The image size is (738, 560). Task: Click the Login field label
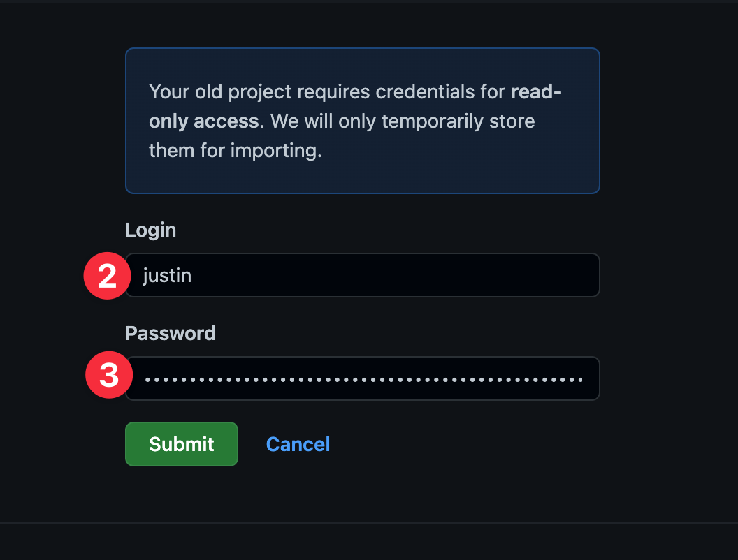[150, 230]
